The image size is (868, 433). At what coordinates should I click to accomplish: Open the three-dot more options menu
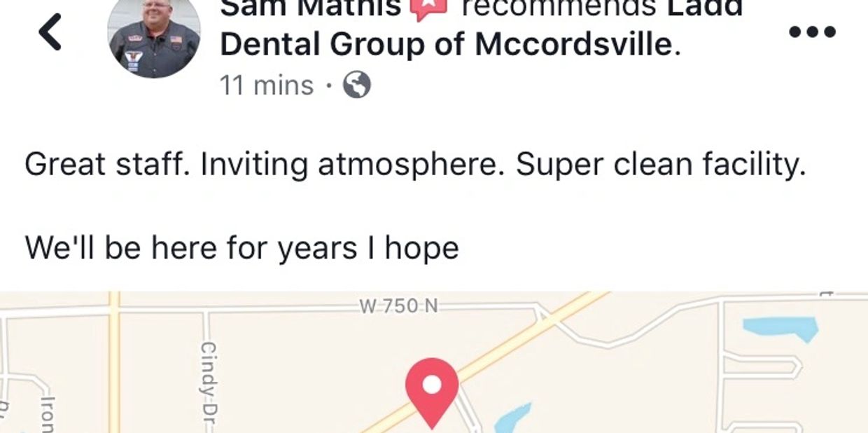(812, 32)
